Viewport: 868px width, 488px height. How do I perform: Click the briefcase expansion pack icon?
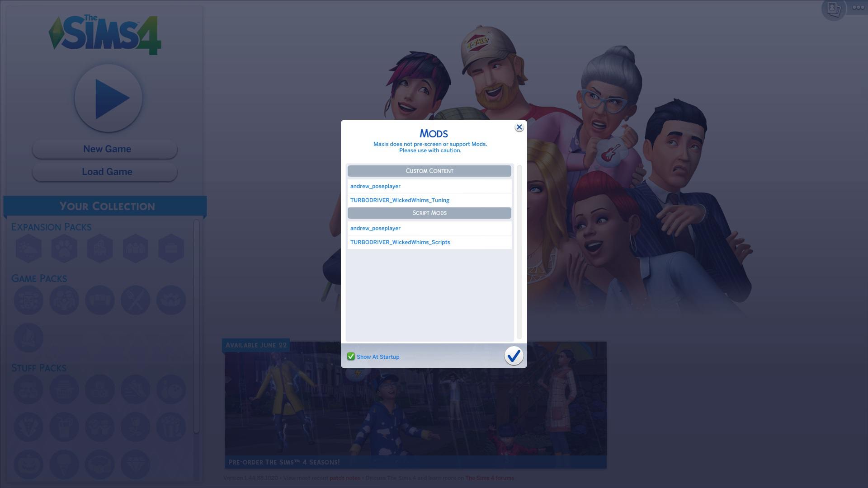[171, 249]
